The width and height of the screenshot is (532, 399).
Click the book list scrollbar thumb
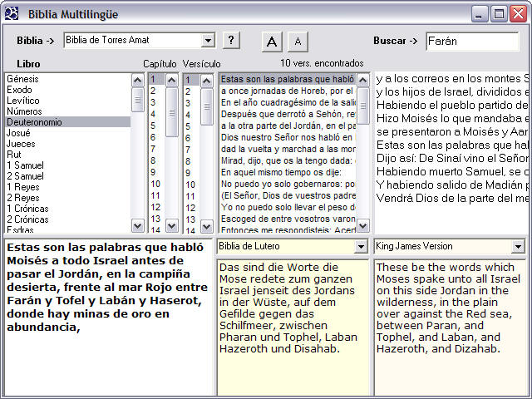tap(138, 100)
